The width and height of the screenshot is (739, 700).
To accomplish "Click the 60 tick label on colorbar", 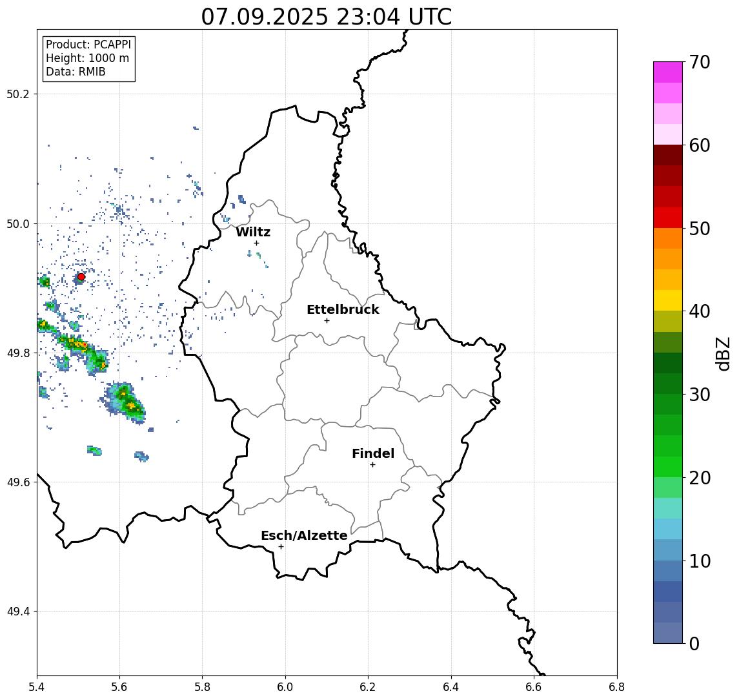I will 700,145.
